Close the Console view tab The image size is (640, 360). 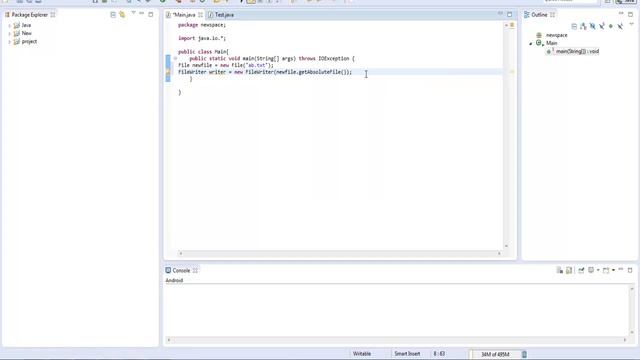(195, 271)
